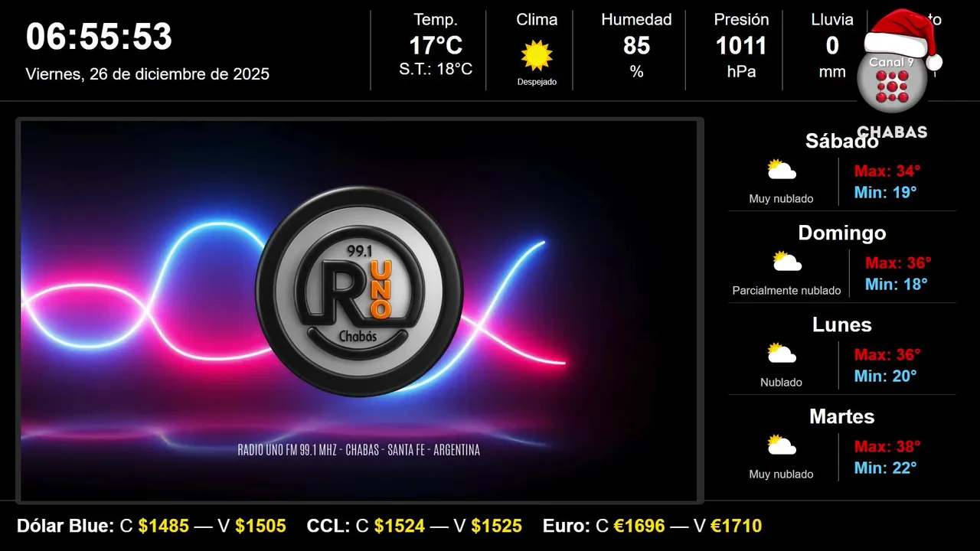This screenshot has width=980, height=551.
Task: Click the Radio Uno 99.1 logo disc
Action: coord(359,292)
